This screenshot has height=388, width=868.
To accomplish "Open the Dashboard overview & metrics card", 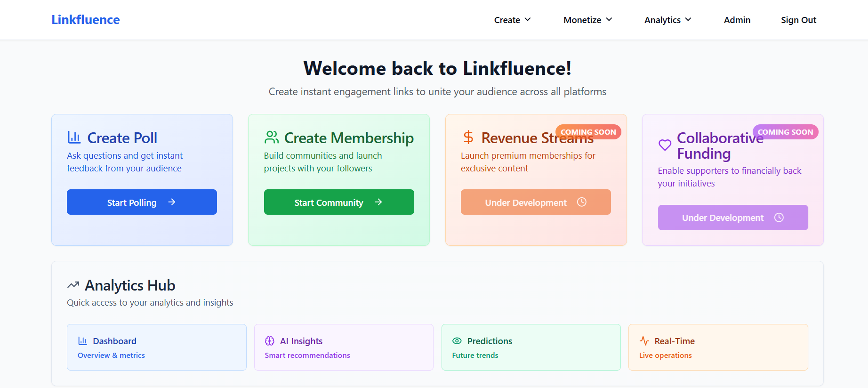I will pos(157,347).
